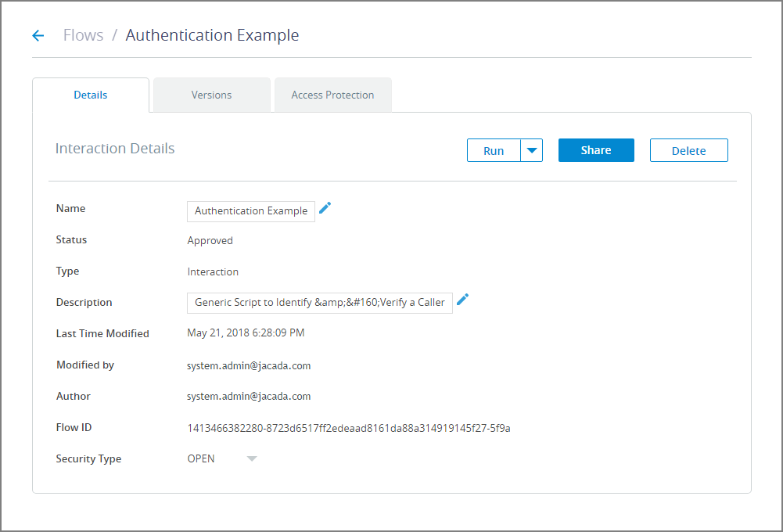This screenshot has width=783, height=532.
Task: Select Author email system.admin@jacada.com
Action: (249, 396)
